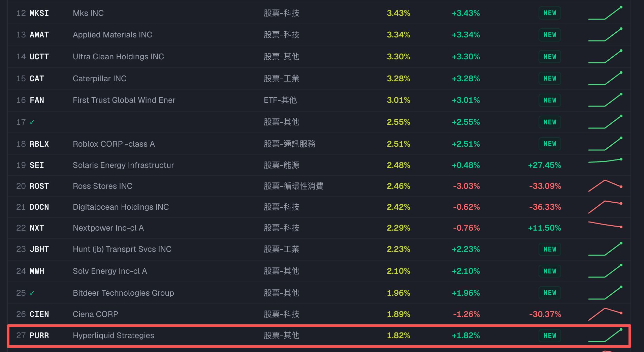Screen dimensions: 644x352
Task: Click the FAN ETF-其他 category label
Action: coord(280,100)
